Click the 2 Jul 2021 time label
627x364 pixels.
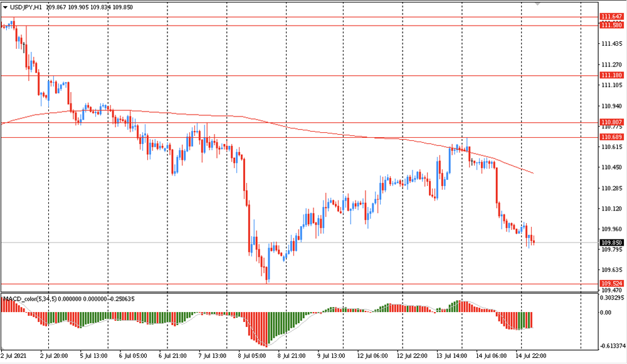point(14,356)
